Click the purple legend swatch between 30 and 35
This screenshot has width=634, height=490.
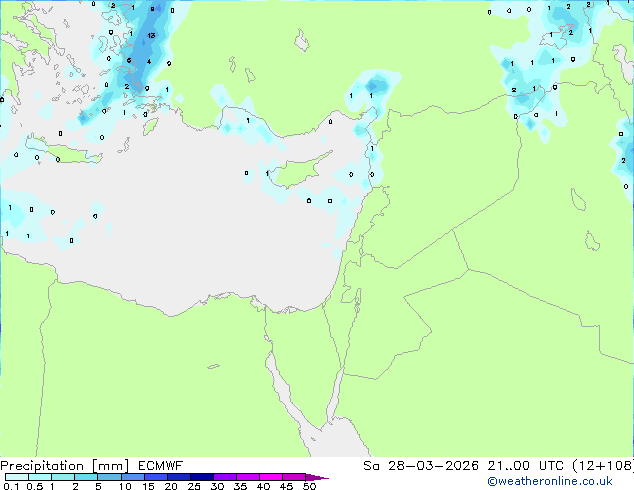click(224, 477)
